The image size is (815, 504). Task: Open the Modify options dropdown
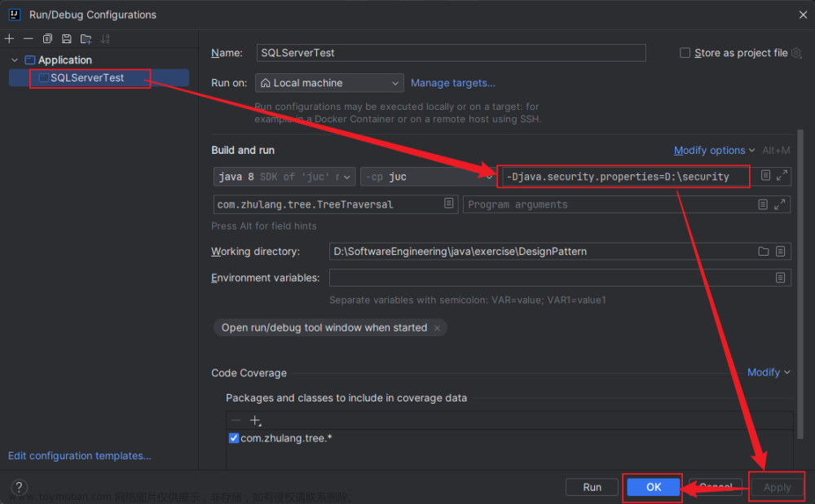click(714, 151)
